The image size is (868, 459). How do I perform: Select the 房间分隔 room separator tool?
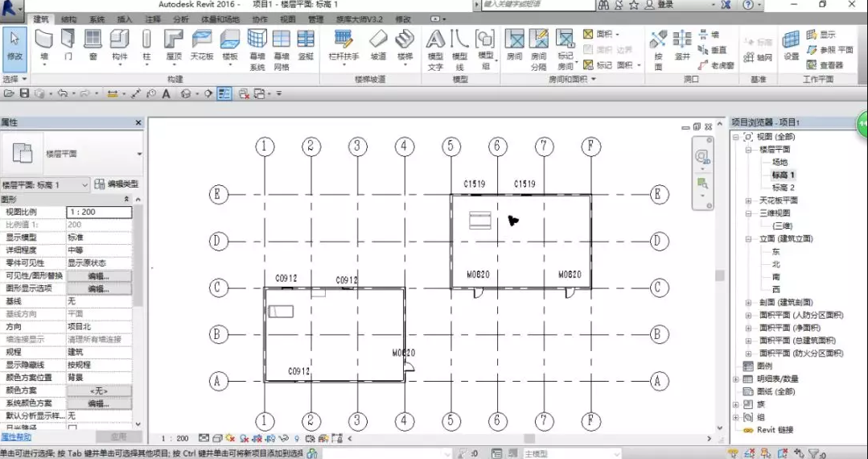point(539,50)
